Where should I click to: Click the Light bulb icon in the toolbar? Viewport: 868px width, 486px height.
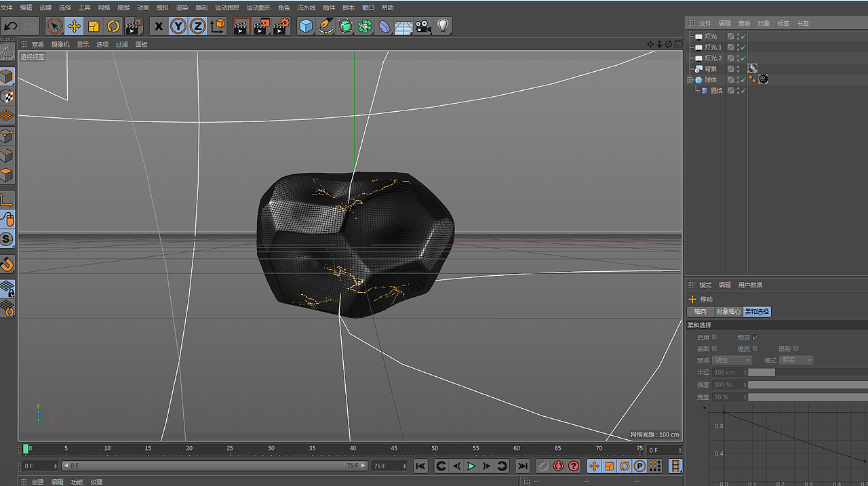pos(443,26)
